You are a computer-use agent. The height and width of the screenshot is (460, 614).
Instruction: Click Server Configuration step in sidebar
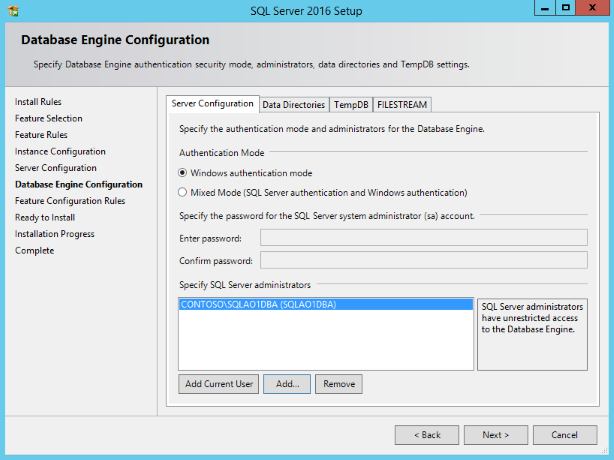coord(56,168)
